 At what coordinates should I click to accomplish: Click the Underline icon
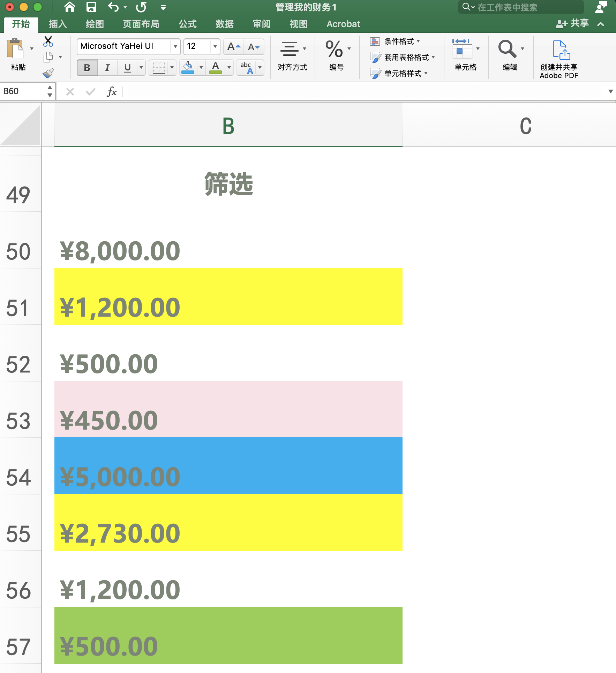127,68
